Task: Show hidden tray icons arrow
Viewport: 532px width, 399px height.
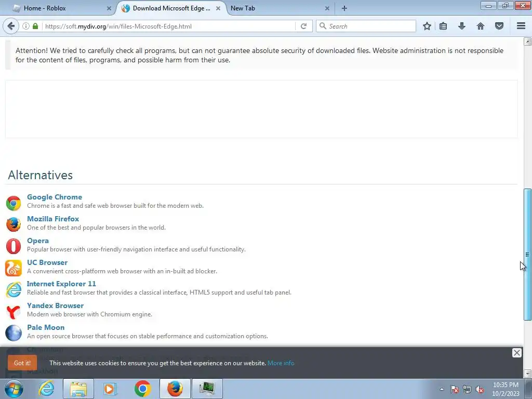Action: point(442,389)
